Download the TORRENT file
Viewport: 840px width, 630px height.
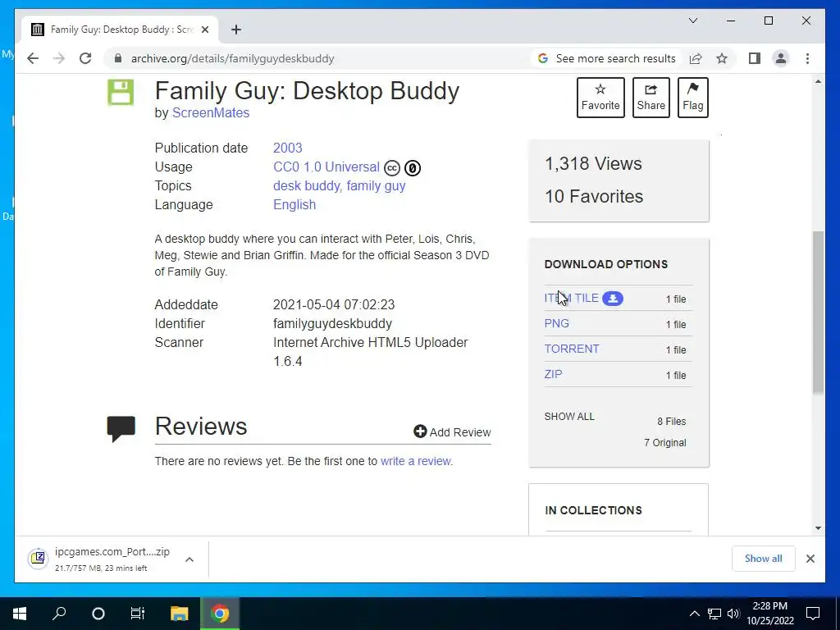tap(572, 349)
